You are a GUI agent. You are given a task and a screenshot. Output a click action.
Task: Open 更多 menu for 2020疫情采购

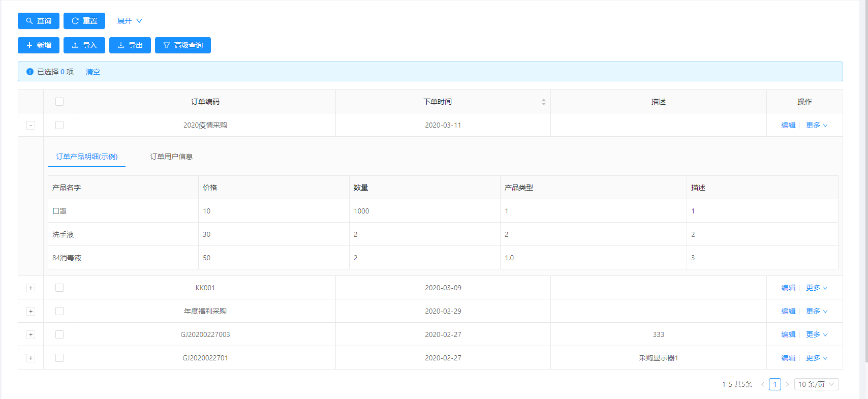point(817,125)
